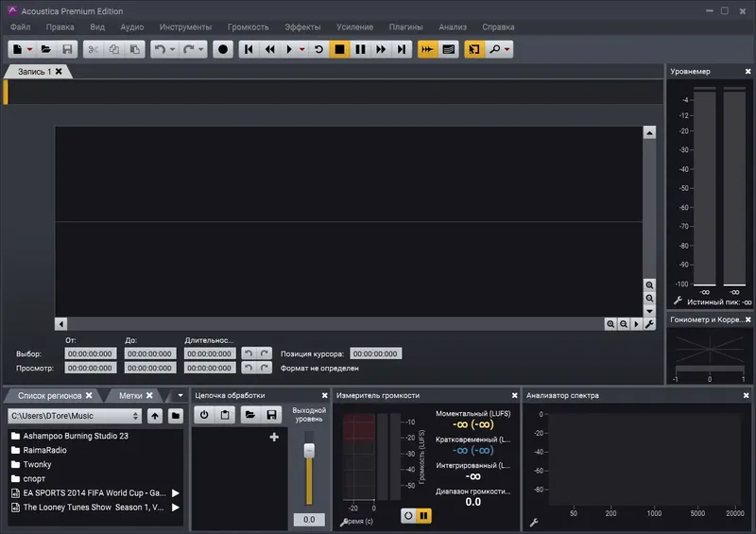
Task: Load a processing chain preset
Action: (250, 414)
